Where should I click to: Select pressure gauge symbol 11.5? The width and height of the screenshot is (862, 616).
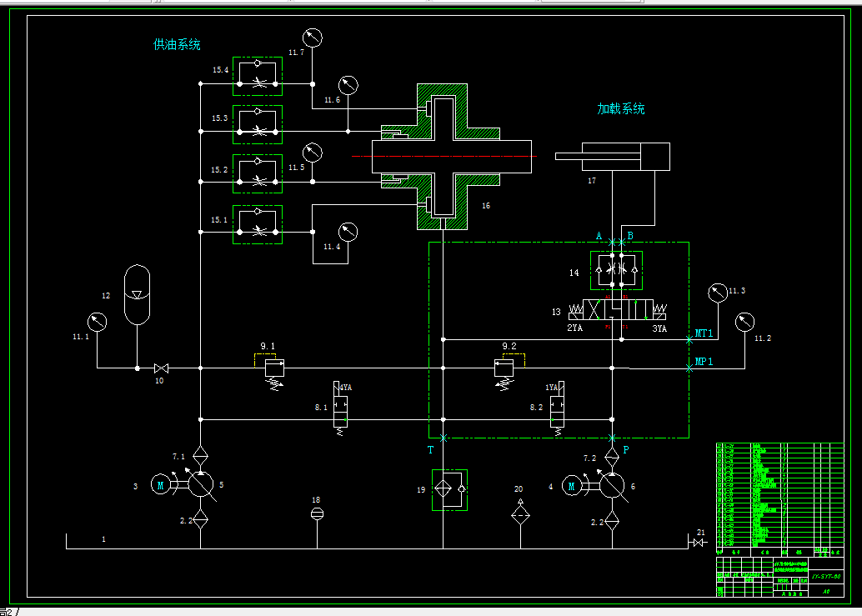(x=313, y=153)
